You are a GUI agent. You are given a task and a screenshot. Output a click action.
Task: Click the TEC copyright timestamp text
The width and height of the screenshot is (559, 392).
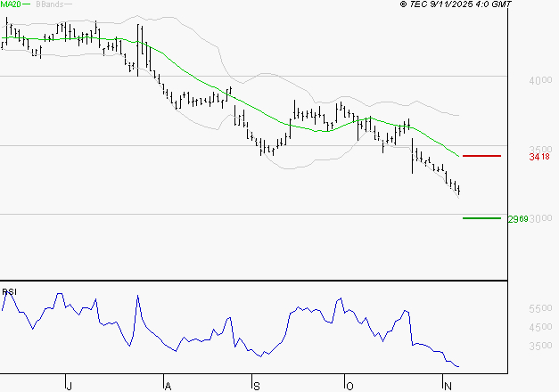(x=456, y=4)
